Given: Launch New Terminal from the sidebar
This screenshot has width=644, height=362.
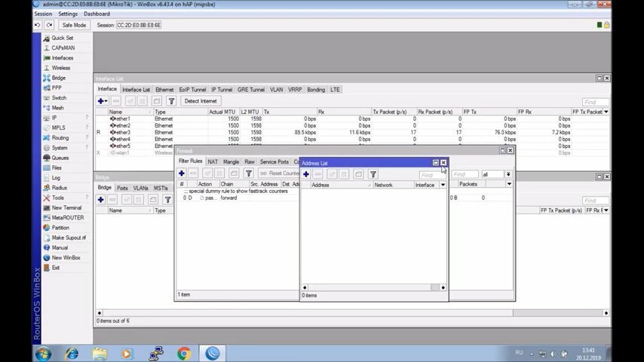Looking at the screenshot, I should [x=66, y=208].
